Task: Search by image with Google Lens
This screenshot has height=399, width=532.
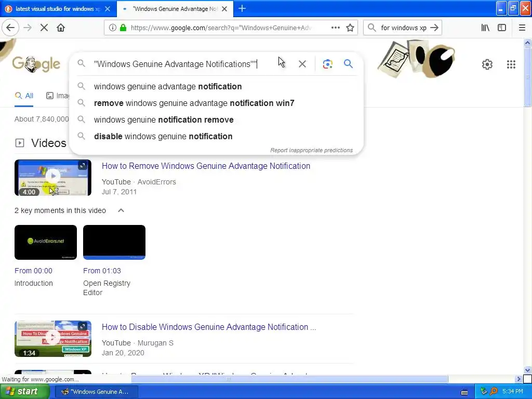Action: tap(327, 64)
